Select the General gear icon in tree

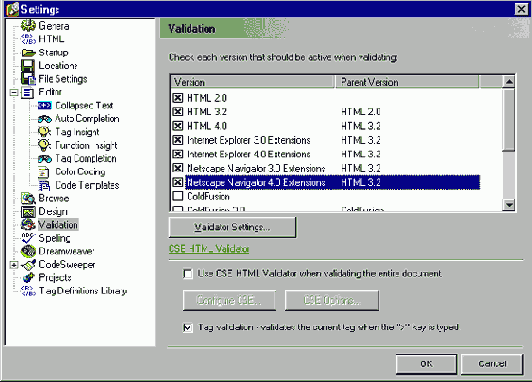[28, 25]
